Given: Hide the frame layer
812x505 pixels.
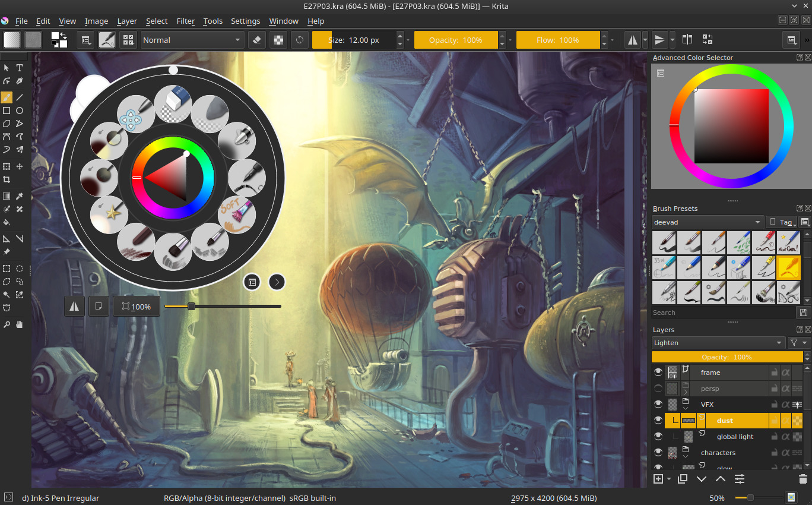Looking at the screenshot, I should click(658, 373).
